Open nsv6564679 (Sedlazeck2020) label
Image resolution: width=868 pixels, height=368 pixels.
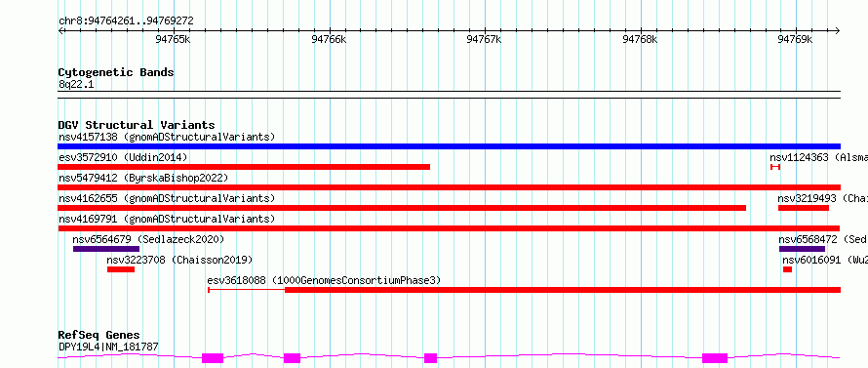[x=148, y=239]
